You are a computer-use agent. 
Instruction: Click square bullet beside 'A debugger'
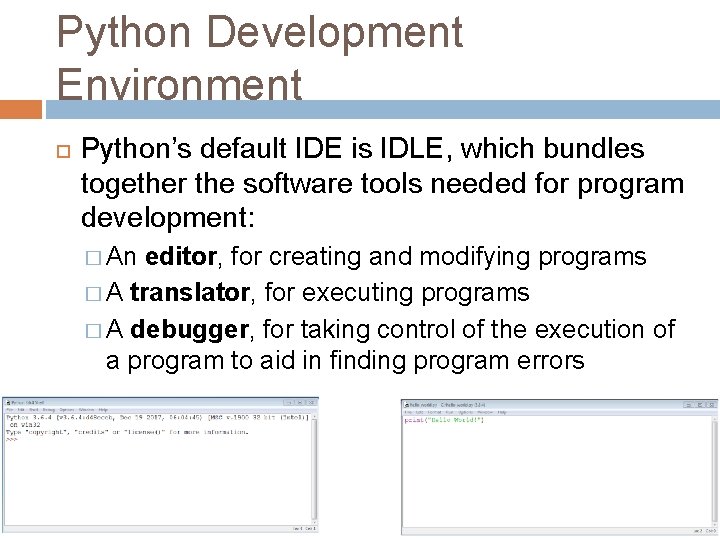coord(93,331)
